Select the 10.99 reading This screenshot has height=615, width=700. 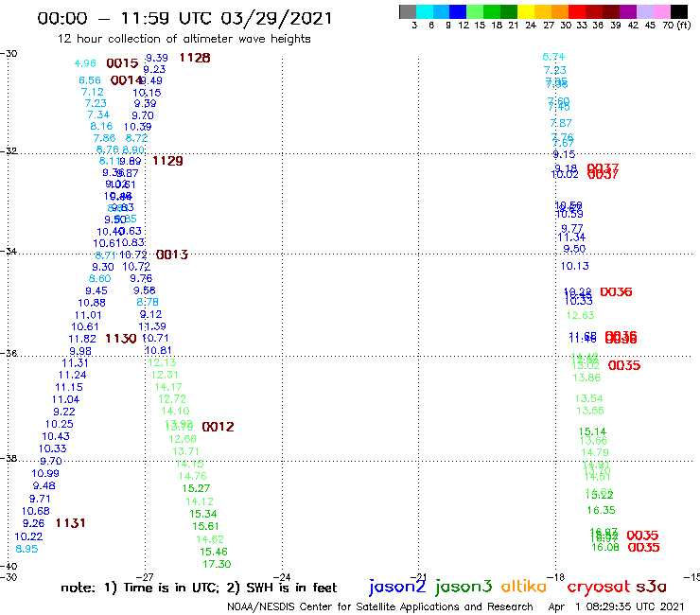[x=45, y=473]
